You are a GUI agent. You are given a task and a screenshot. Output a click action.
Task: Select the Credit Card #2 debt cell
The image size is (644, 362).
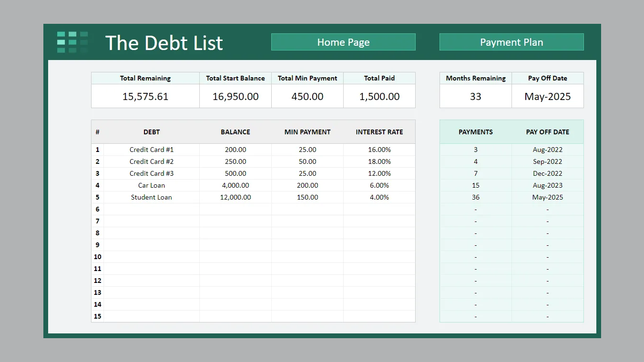point(152,161)
